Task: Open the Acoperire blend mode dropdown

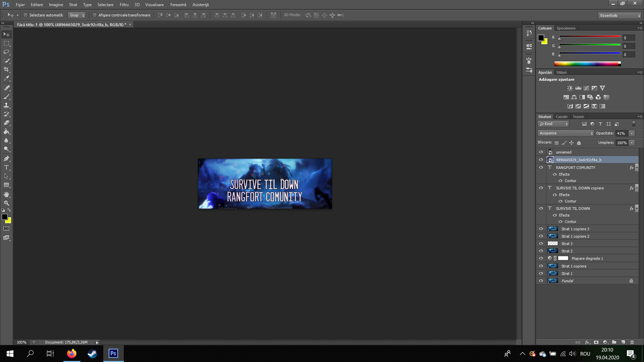Action: click(566, 133)
